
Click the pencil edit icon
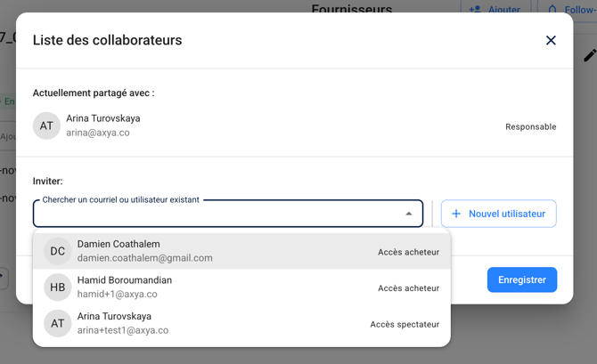click(589, 55)
